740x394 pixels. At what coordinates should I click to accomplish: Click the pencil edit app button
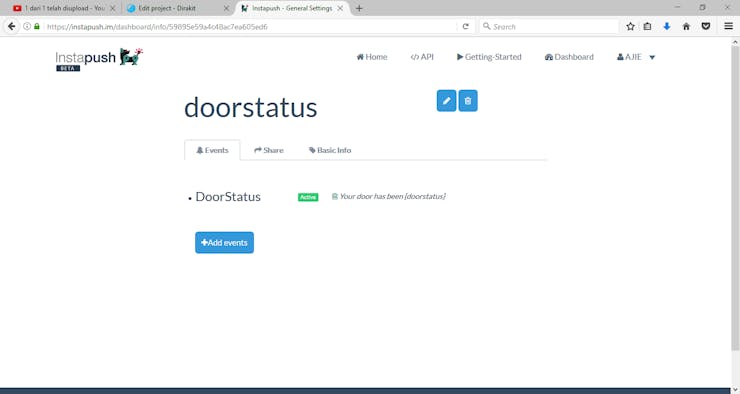446,101
